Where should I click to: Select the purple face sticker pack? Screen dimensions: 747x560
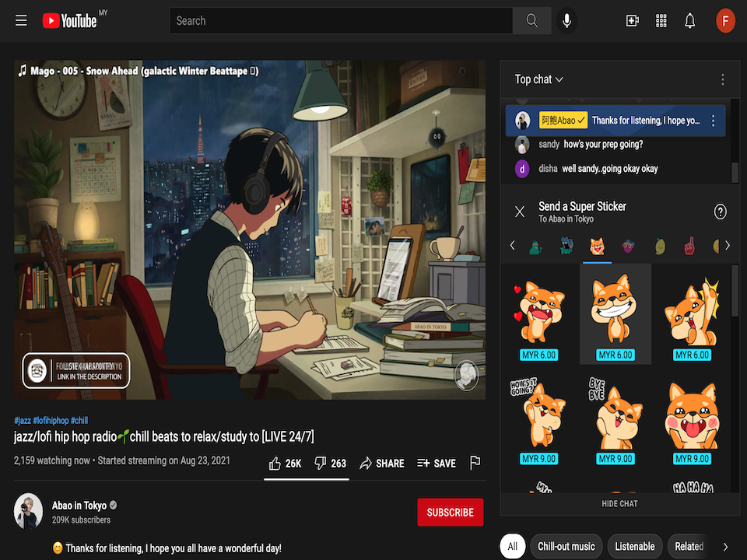[629, 247]
